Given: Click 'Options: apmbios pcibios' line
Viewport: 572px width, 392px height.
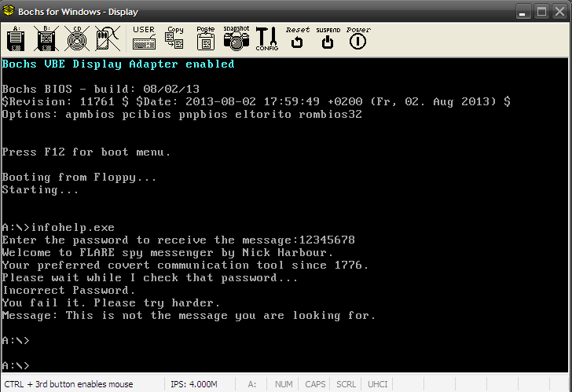Looking at the screenshot, I should point(181,115).
